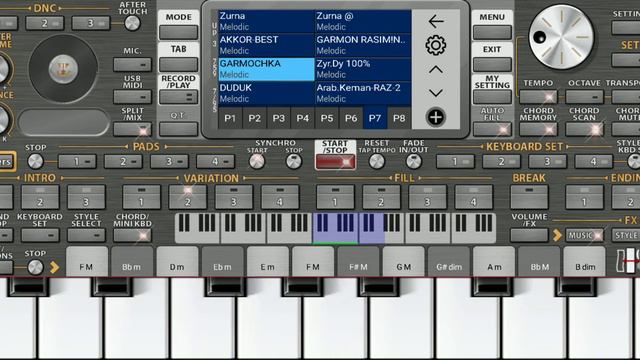
Task: Select VARIATION 4 button
Action: pos(280,197)
